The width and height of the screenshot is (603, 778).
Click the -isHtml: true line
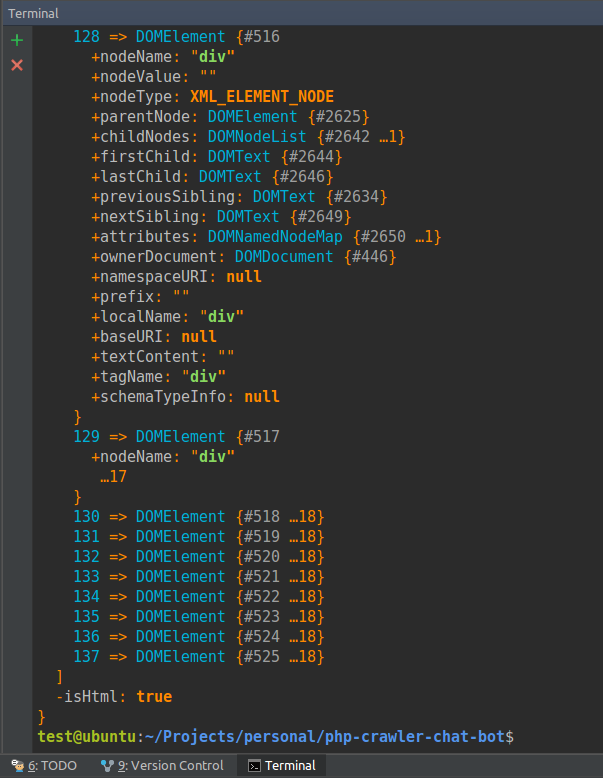click(x=114, y=697)
